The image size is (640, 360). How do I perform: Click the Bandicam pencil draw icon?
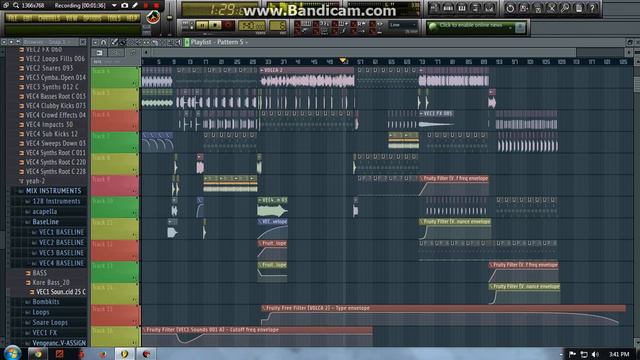pyautogui.click(x=135, y=5)
